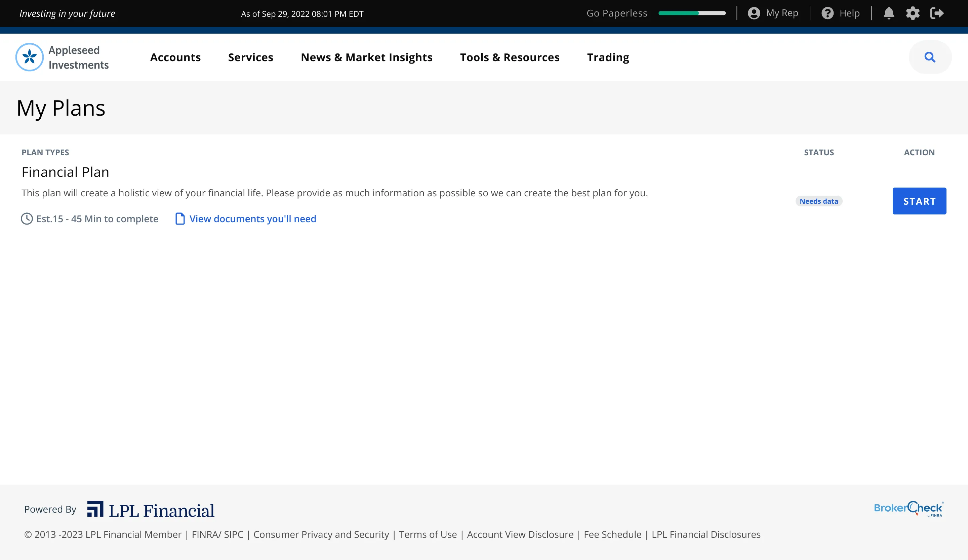Open Tools & Resources menu

[x=510, y=57]
